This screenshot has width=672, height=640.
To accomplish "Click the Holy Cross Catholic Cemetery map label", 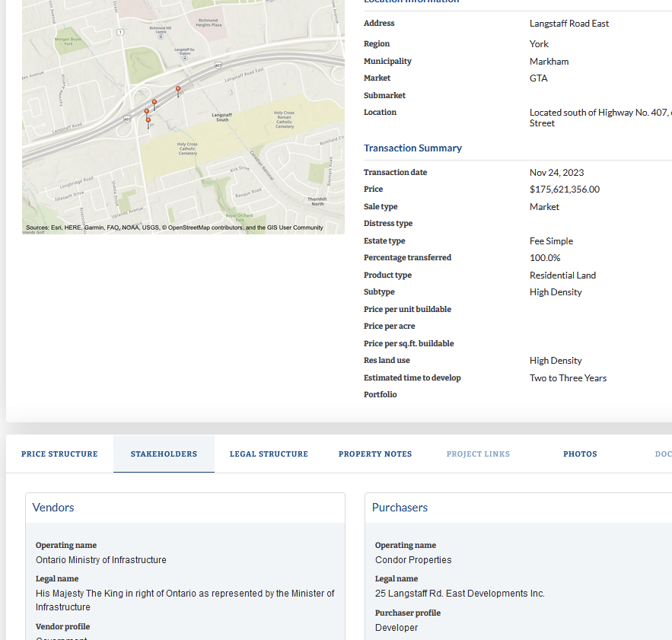I will point(187,148).
